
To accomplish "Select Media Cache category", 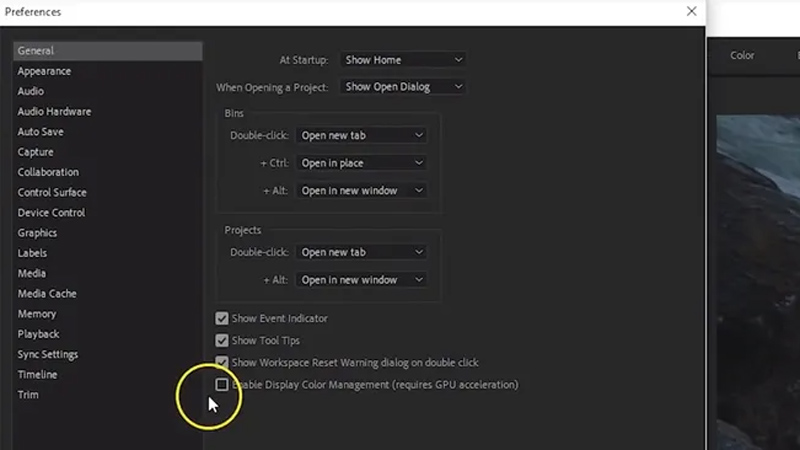I will pos(47,294).
